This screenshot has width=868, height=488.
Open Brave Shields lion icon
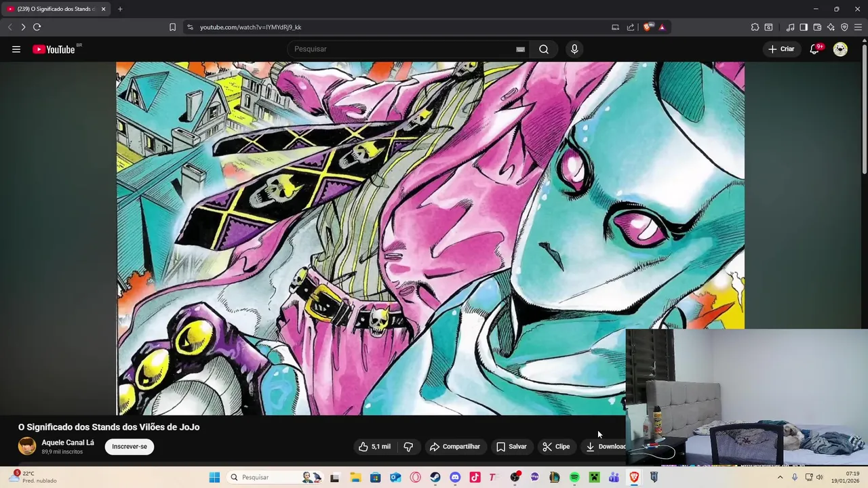(x=648, y=27)
